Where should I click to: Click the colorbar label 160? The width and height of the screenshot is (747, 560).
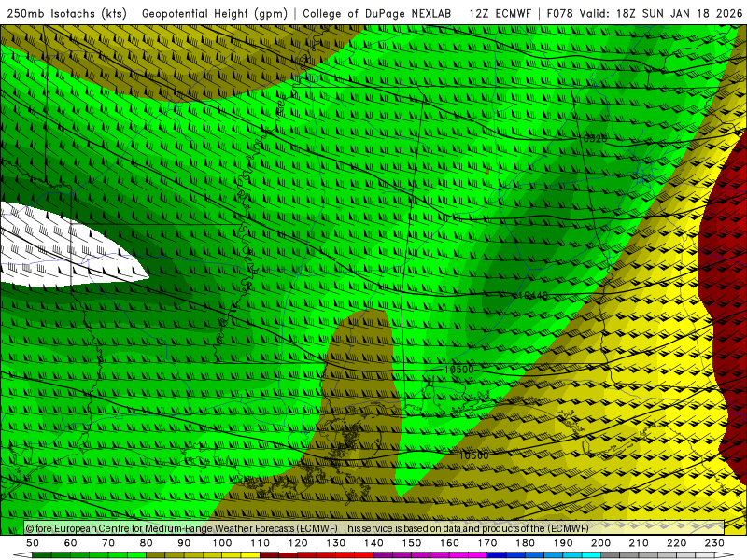point(449,543)
